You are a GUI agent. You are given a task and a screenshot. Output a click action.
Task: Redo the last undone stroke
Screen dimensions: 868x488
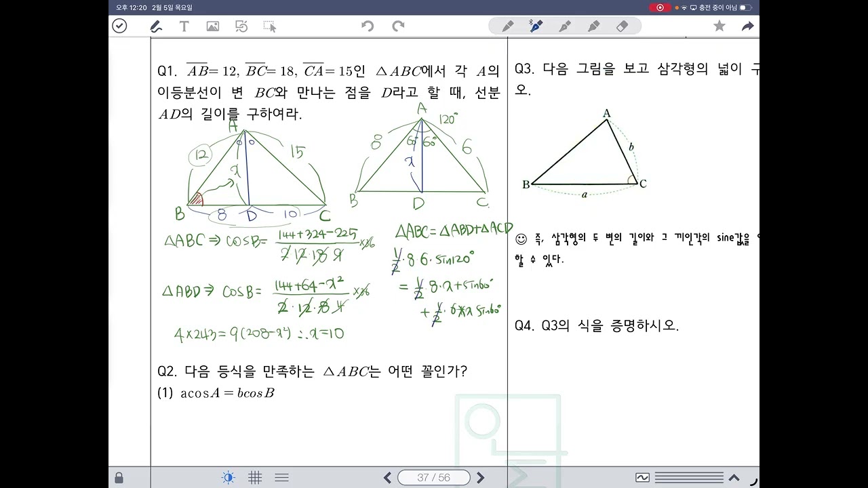click(x=398, y=26)
